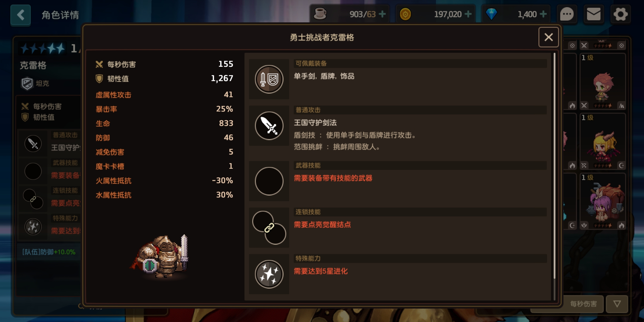Click the 可佩戴装备 sword-and-shield icon
The image size is (644, 322).
pyautogui.click(x=269, y=79)
